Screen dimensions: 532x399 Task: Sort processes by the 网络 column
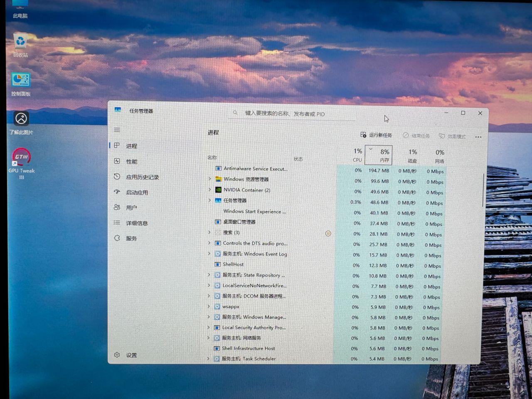(x=439, y=156)
